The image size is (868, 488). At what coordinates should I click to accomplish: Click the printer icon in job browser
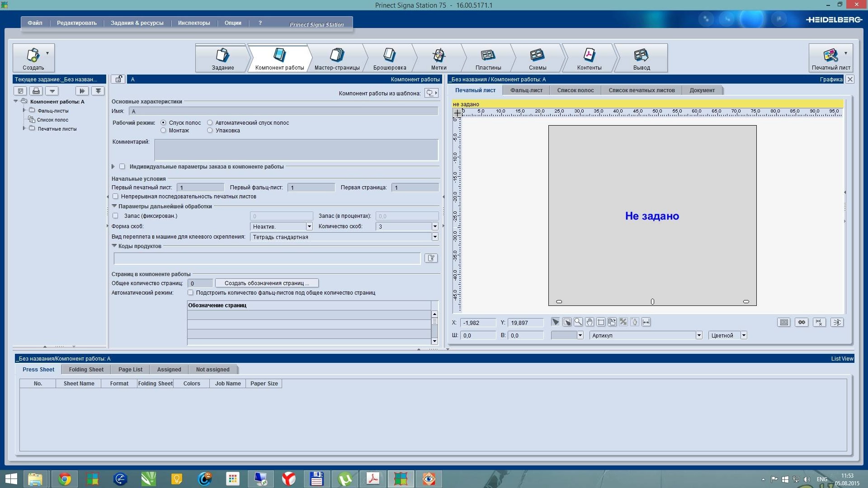(36, 91)
